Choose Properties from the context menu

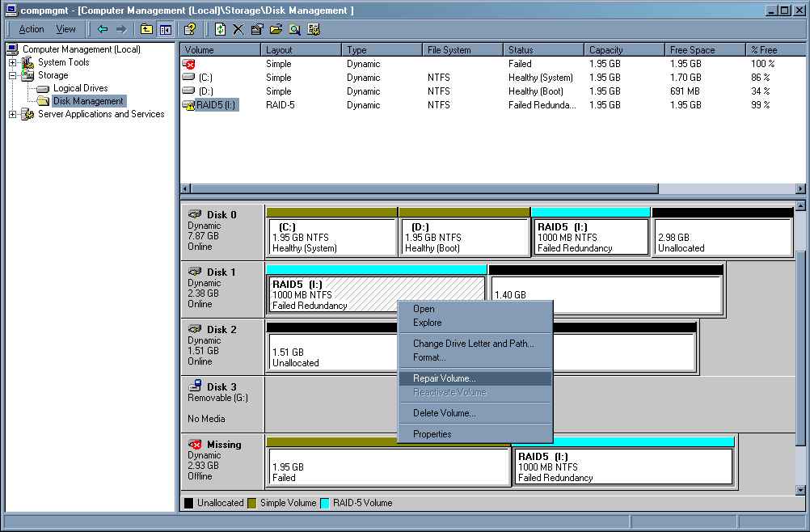coord(475,434)
